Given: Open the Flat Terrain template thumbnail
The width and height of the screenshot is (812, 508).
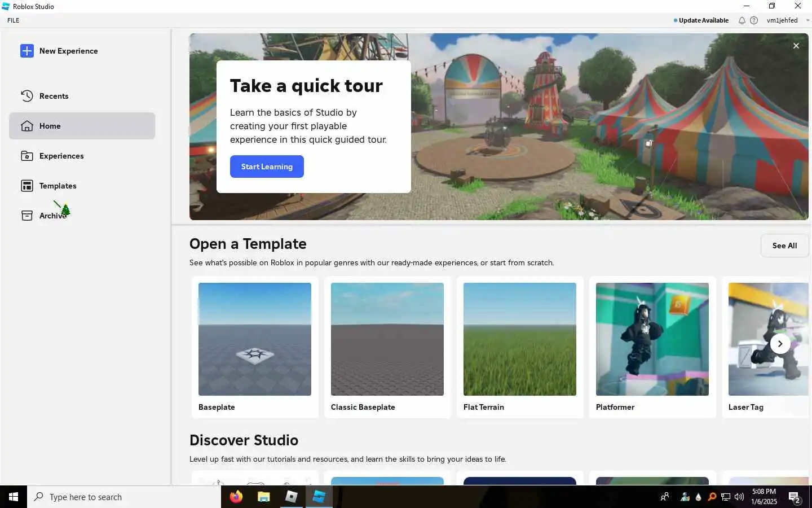Looking at the screenshot, I should point(520,339).
